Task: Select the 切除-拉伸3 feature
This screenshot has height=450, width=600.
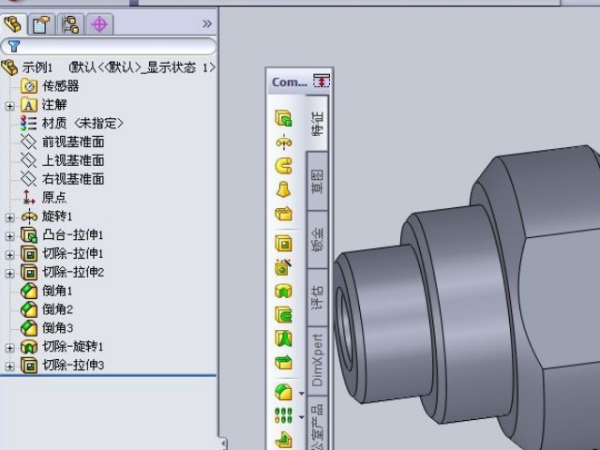Action: coord(73,365)
